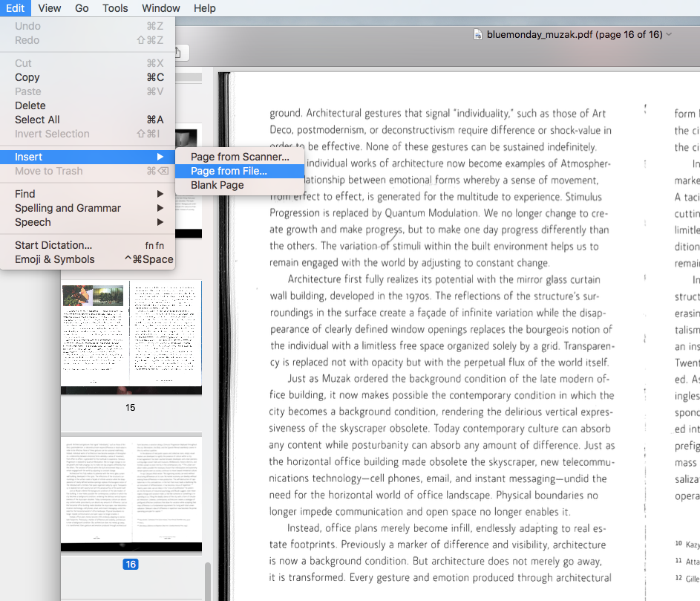Expand the Speech submenu
The image size is (700, 601).
point(88,222)
